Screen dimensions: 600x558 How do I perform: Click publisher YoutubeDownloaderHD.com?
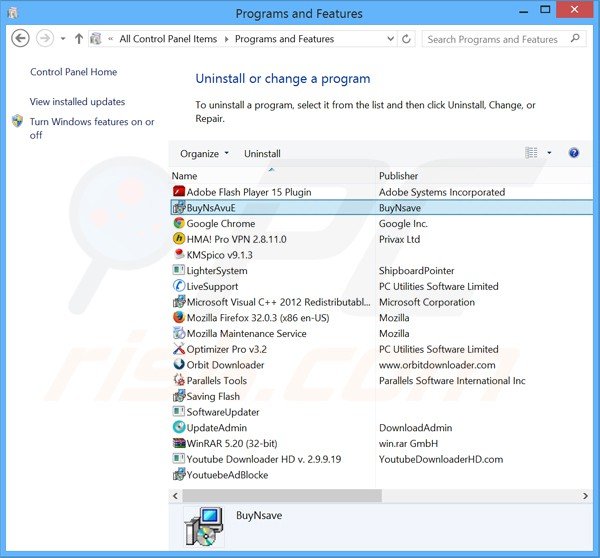[441, 459]
